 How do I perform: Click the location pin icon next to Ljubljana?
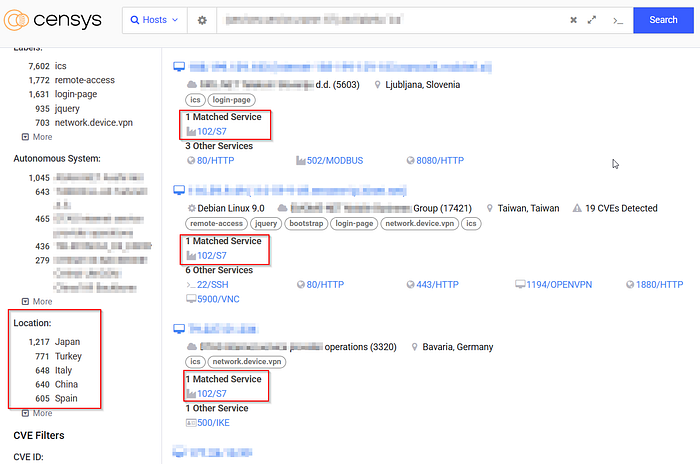coord(378,84)
